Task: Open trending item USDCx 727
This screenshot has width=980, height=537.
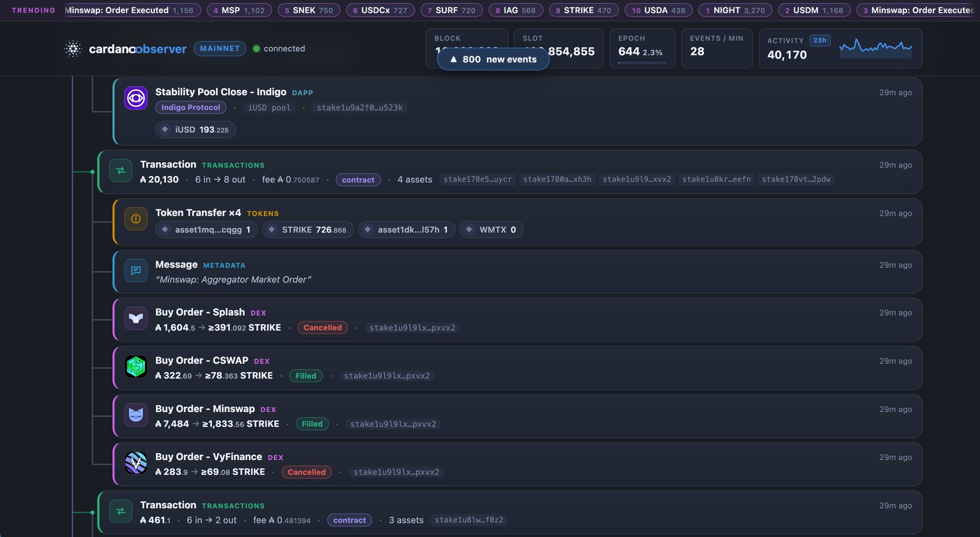Action: tap(380, 10)
